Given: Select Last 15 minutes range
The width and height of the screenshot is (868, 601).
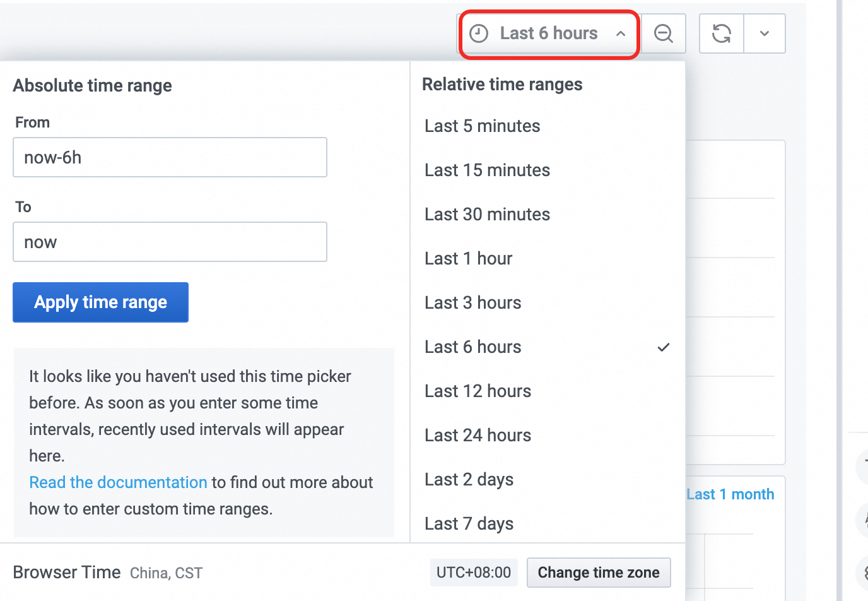Looking at the screenshot, I should pos(488,170).
